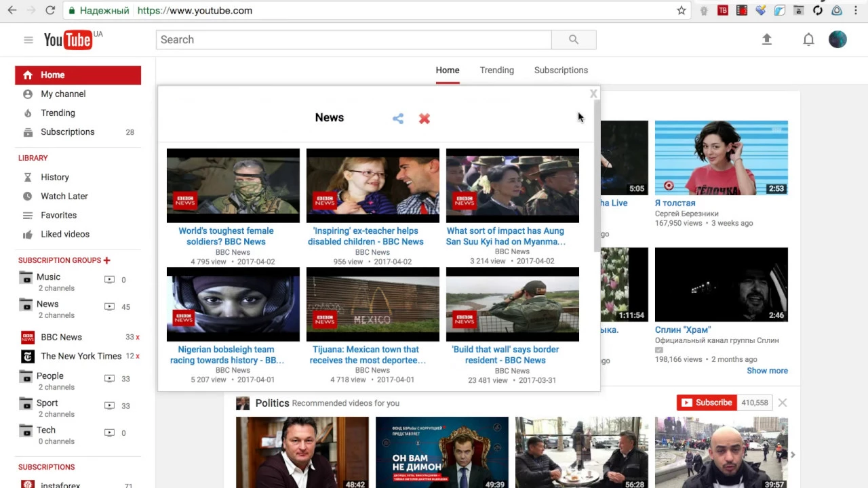
Task: Share the News group
Action: point(398,119)
